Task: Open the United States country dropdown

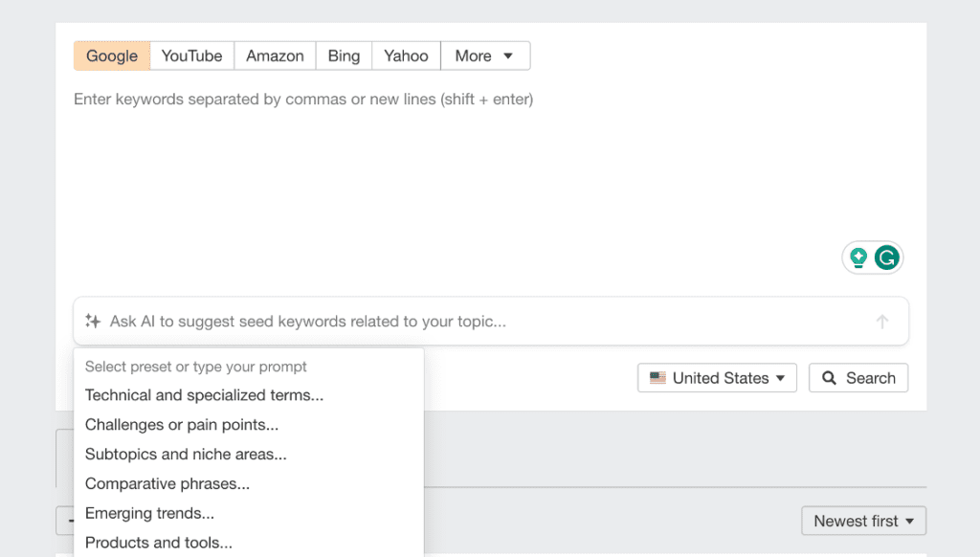Action: click(x=719, y=378)
